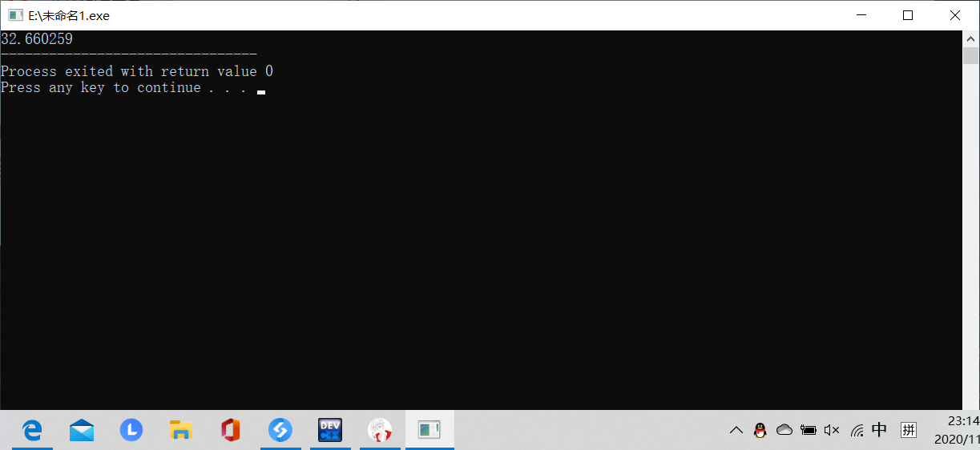
Task: Select the console window taskbar button
Action: point(430,431)
